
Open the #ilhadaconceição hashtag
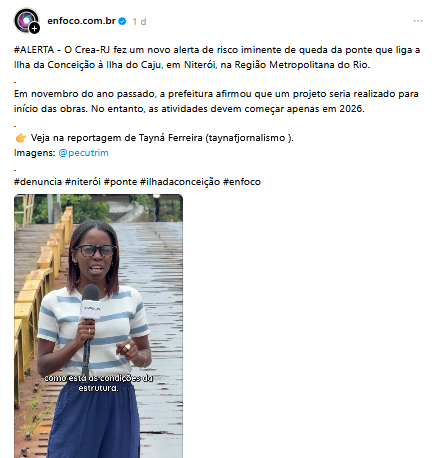click(x=180, y=182)
